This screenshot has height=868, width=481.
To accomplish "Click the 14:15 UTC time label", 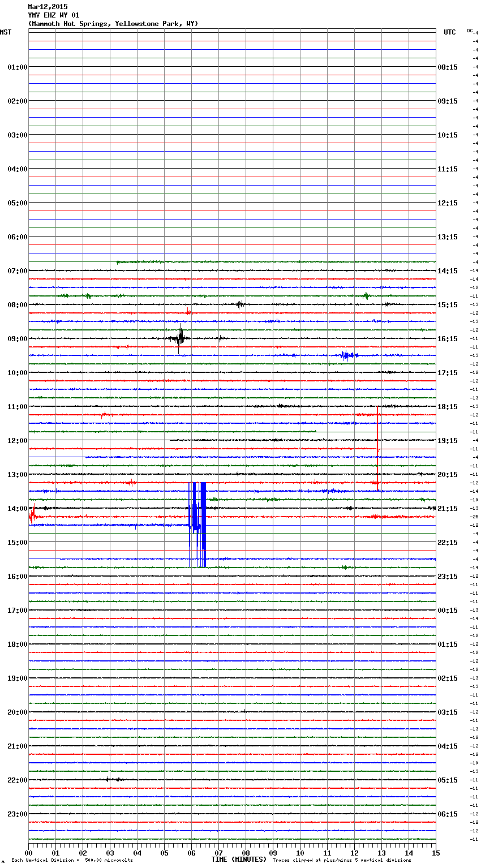I will coord(448,271).
